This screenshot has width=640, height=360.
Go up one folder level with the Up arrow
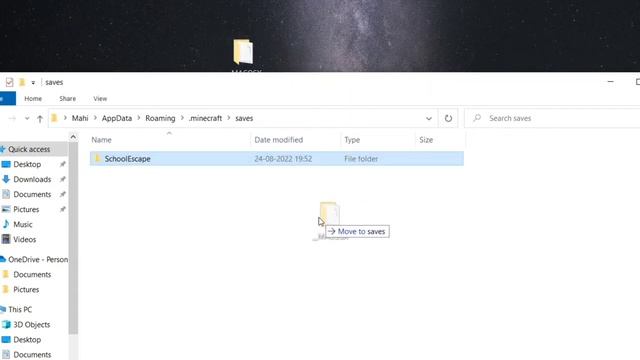coord(40,119)
